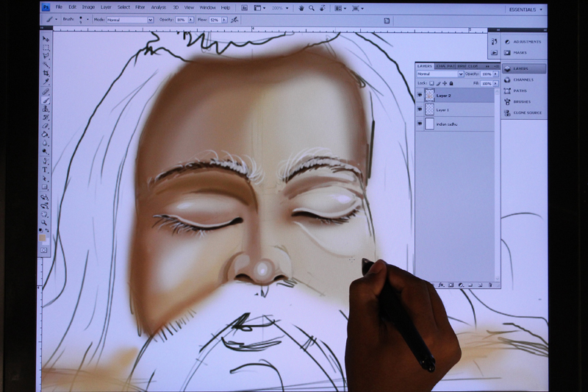Hide Layer 2 visibility eye
The width and height of the screenshot is (588, 392).
tap(420, 96)
